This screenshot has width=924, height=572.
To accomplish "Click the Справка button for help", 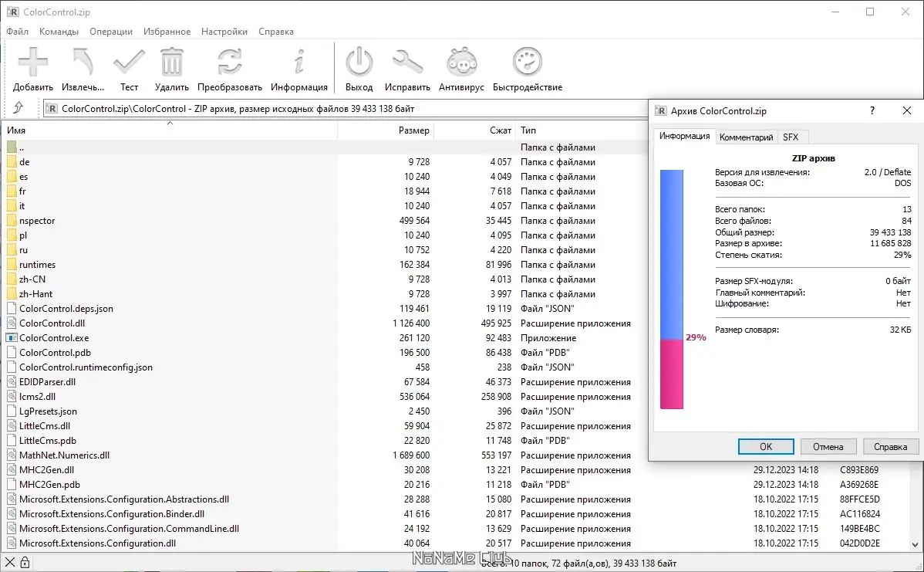I will (x=890, y=446).
